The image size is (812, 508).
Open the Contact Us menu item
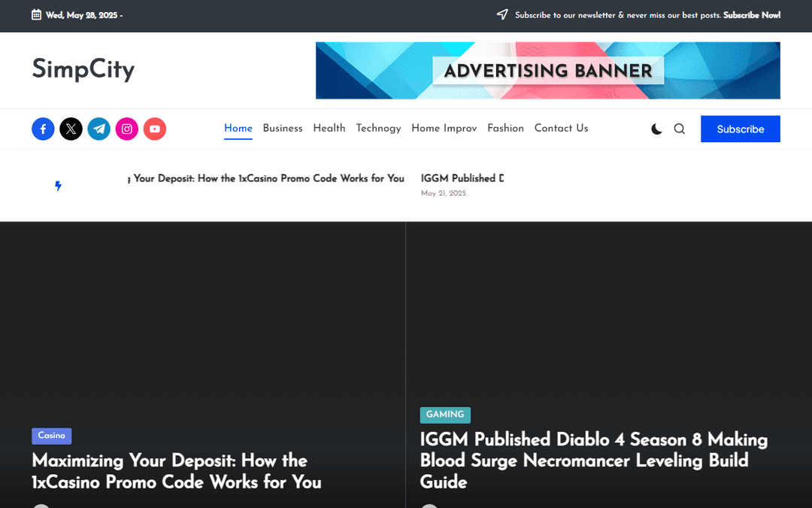pos(562,129)
